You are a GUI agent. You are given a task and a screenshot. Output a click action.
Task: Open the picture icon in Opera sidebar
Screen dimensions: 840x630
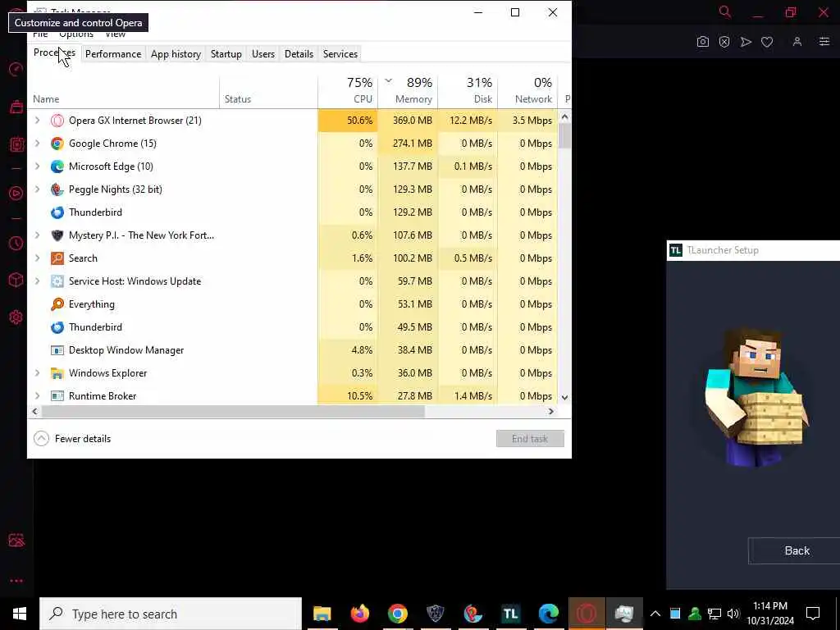[x=16, y=540]
